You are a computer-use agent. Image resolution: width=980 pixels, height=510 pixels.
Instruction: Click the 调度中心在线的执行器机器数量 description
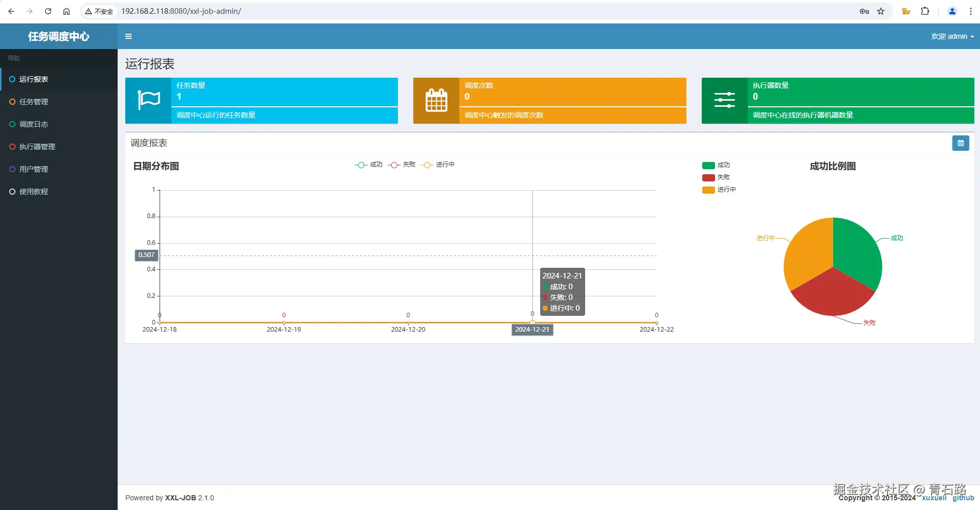pos(803,115)
